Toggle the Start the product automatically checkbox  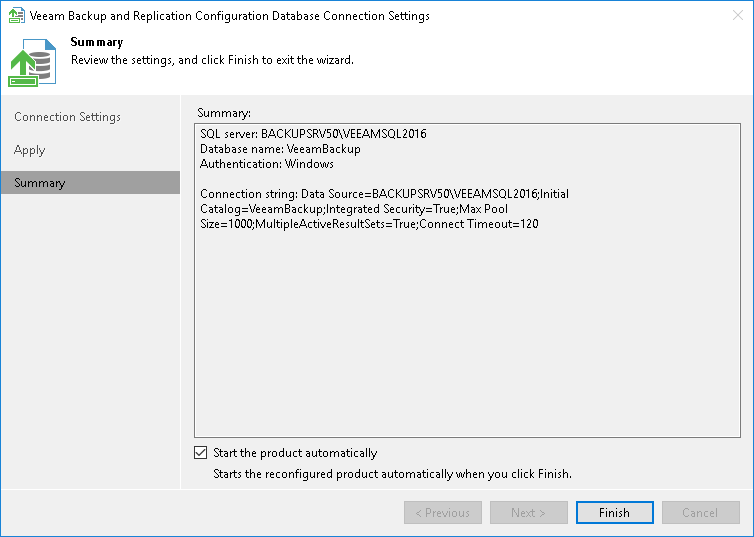[201, 453]
